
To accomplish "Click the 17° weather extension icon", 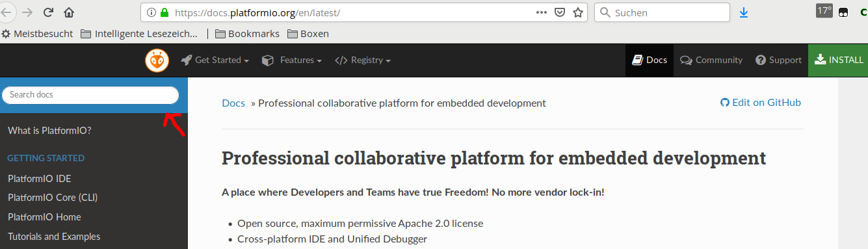I will click(x=824, y=11).
